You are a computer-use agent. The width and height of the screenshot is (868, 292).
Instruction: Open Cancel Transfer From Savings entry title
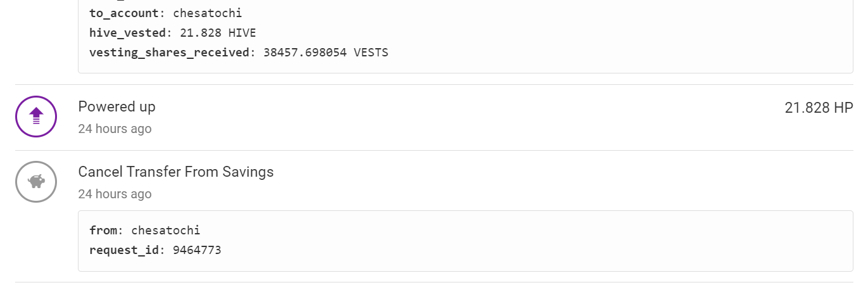176,172
